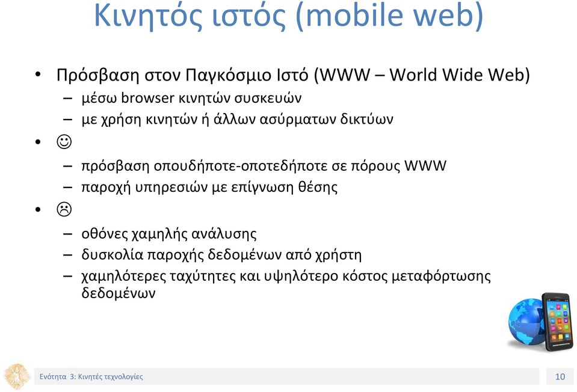Click the text 'με χρήση κινητών ή άλλων ασύρματων δικτύων'
Screen dimensions: 577x392
tap(237, 120)
